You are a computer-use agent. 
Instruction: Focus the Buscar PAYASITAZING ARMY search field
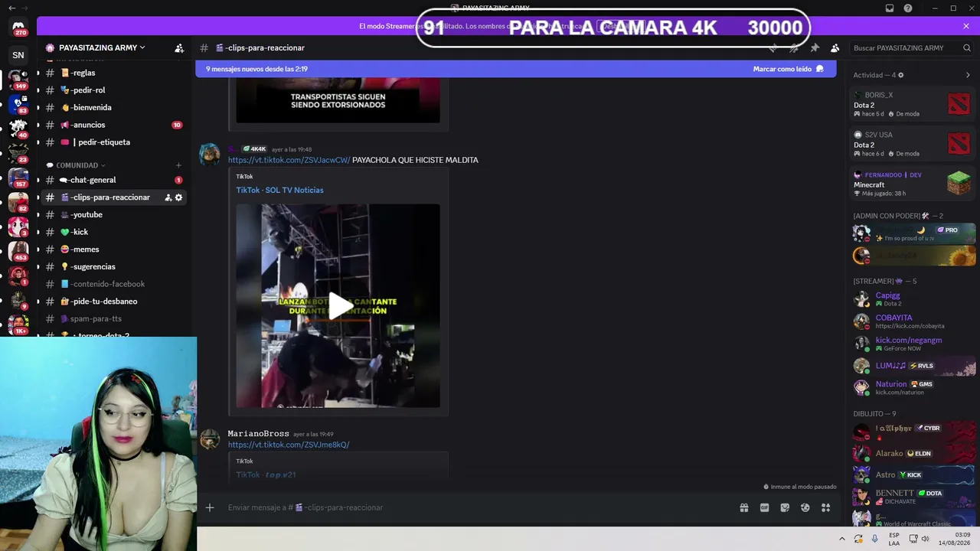point(912,47)
